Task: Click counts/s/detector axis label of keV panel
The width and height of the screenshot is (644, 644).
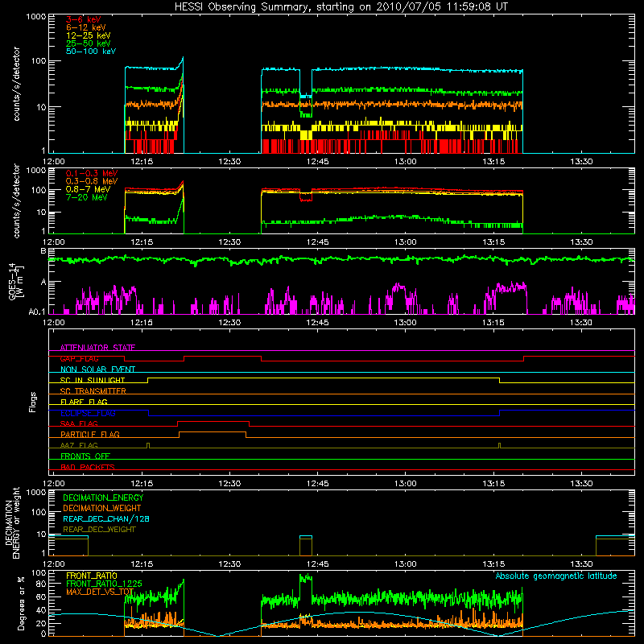Action: [x=16, y=84]
